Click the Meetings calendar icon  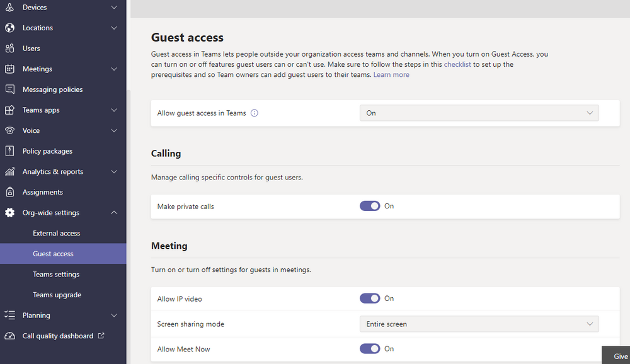[9, 69]
